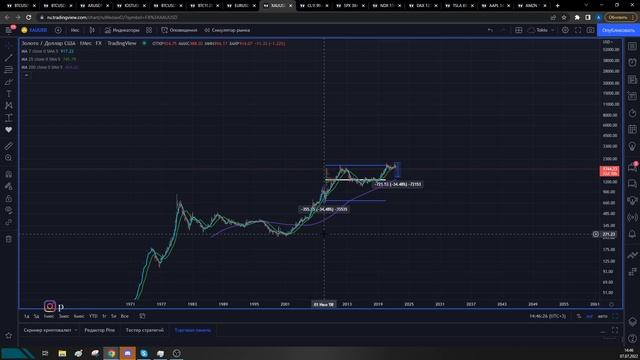Open the XAUUSD symbol search
640x360 pixels.
pos(36,30)
